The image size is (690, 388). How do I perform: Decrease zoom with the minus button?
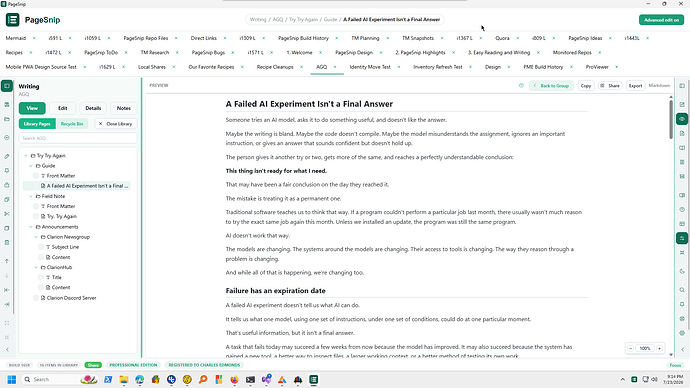coord(631,348)
